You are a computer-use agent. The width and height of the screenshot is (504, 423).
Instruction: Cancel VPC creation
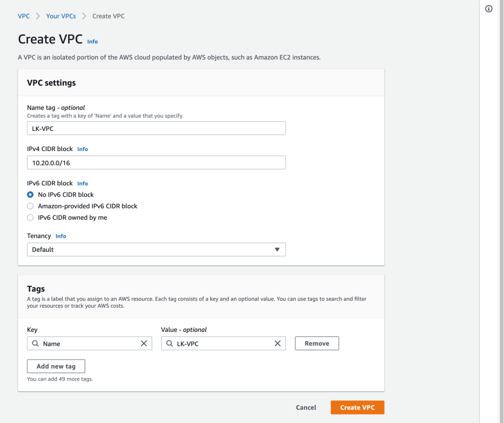tap(306, 407)
